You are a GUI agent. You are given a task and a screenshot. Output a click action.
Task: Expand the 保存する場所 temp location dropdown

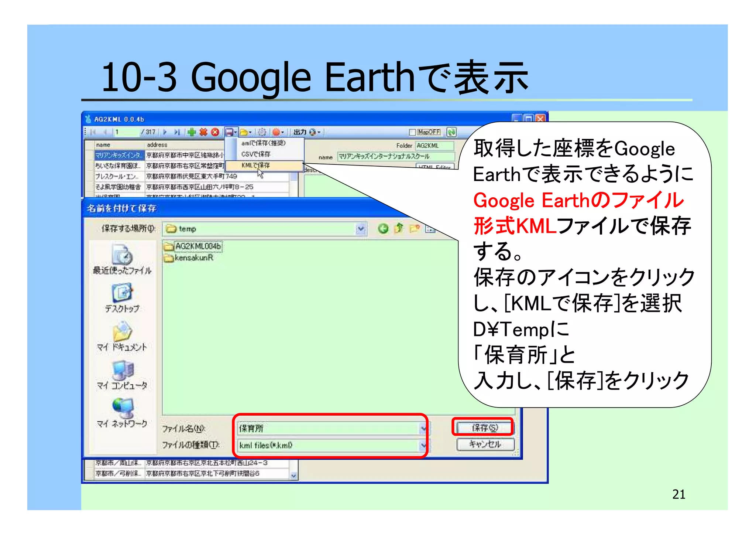click(x=361, y=229)
